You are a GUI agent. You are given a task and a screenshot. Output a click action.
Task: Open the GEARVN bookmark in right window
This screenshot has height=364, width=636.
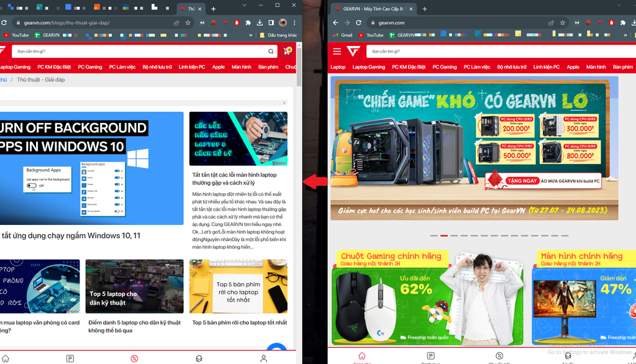(402, 35)
